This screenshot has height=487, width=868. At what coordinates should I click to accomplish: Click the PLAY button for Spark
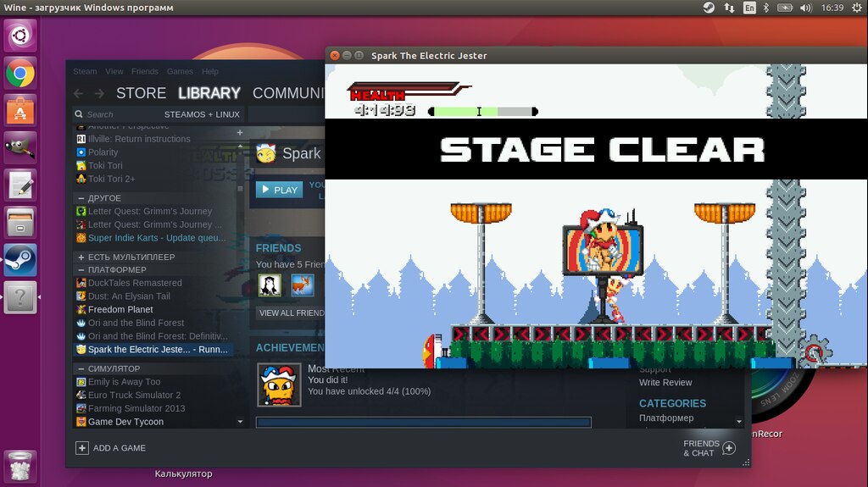tap(280, 190)
